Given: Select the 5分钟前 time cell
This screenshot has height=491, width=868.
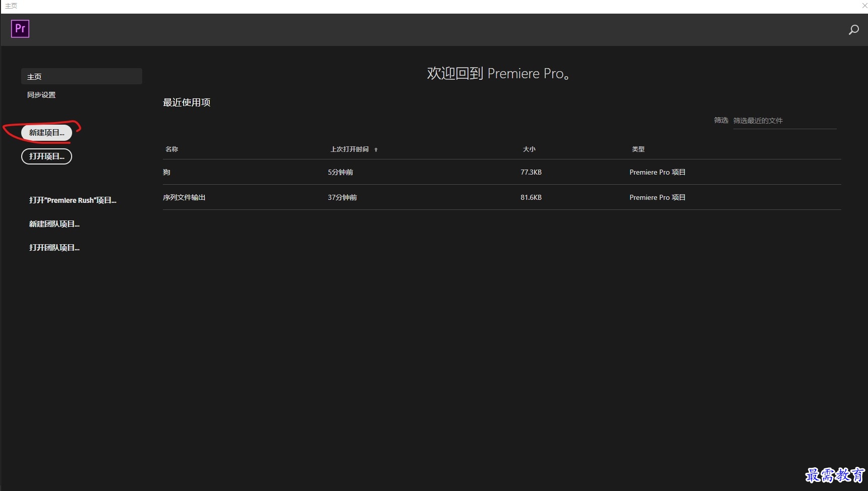Looking at the screenshot, I should 340,172.
